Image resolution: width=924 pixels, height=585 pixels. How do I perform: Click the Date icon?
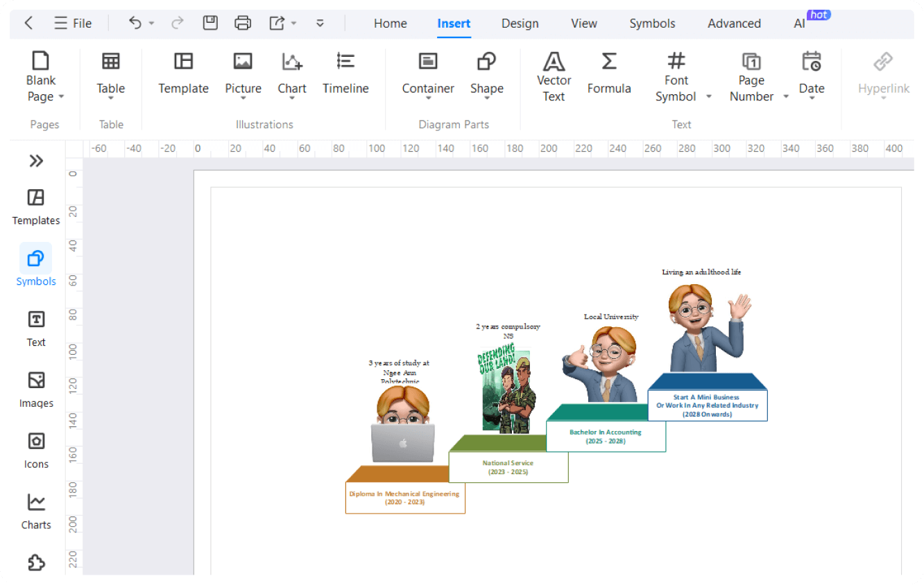(x=812, y=61)
